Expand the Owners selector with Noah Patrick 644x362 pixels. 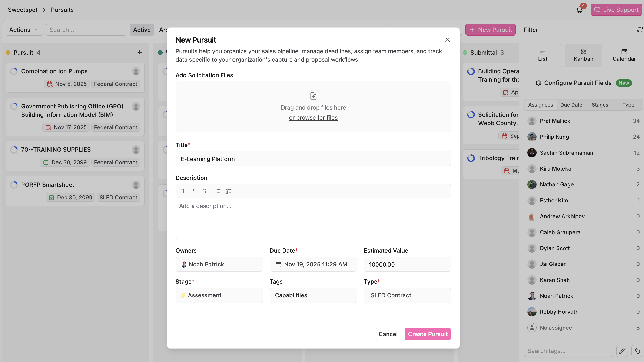tap(219, 264)
